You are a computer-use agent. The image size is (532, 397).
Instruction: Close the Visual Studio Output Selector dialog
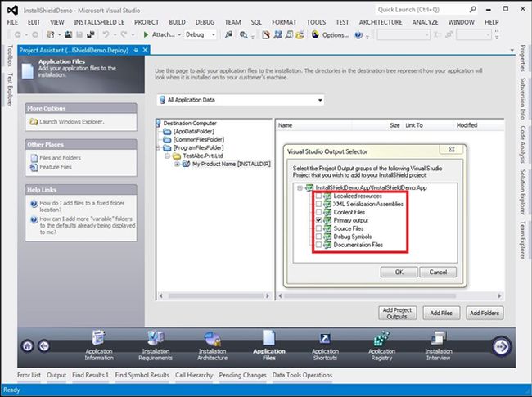(x=451, y=149)
